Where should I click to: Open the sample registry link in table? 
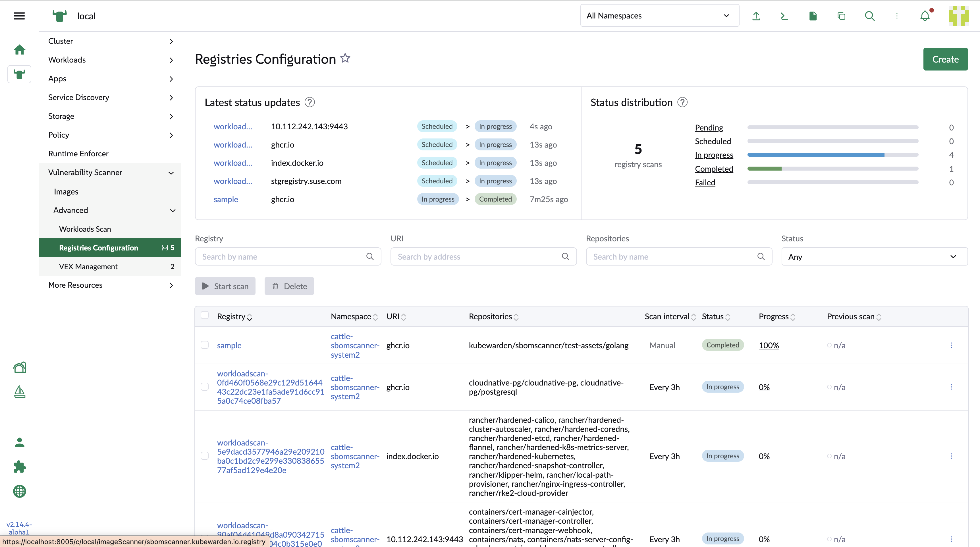(229, 345)
